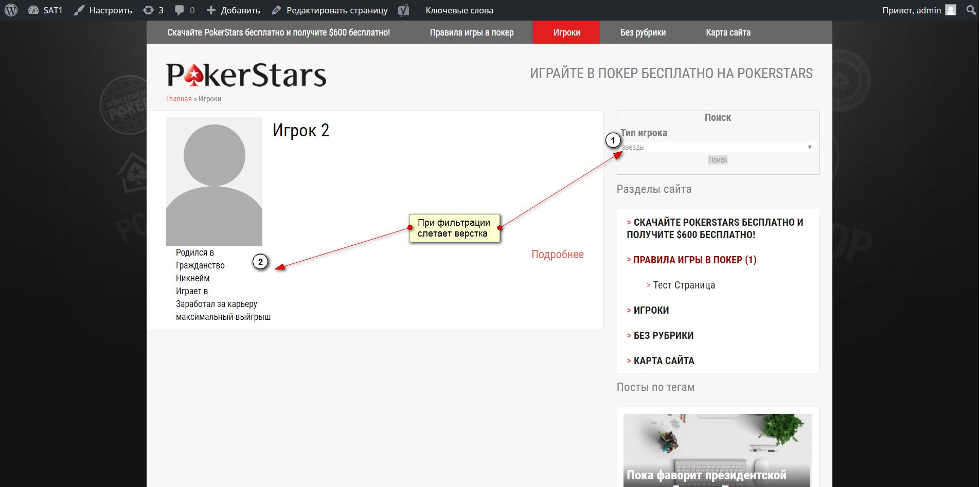The height and width of the screenshot is (487, 980).
Task: Click the Подробнее link
Action: pos(558,255)
